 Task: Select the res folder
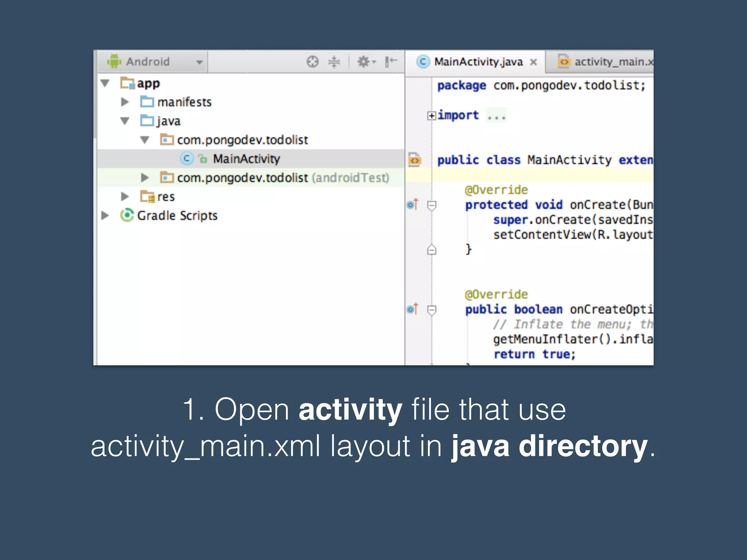click(x=157, y=197)
